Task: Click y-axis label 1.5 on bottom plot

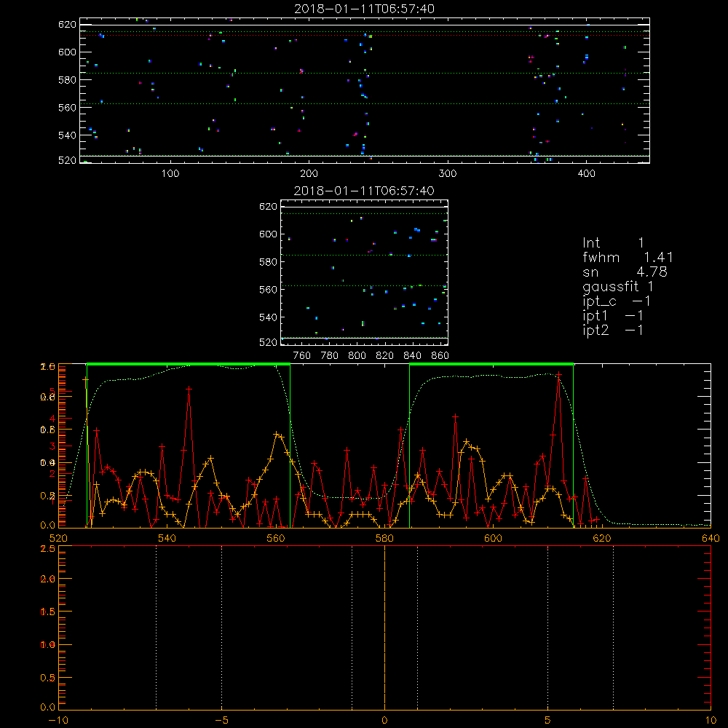Action: pos(48,612)
